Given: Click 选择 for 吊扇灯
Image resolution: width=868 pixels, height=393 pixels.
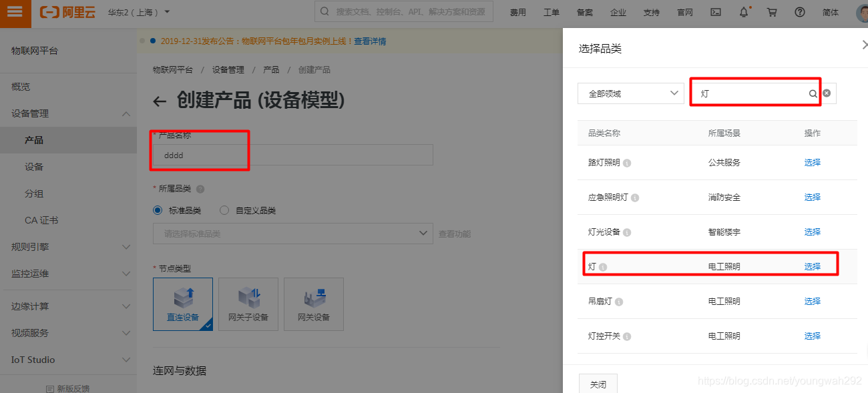Looking at the screenshot, I should click(813, 301).
